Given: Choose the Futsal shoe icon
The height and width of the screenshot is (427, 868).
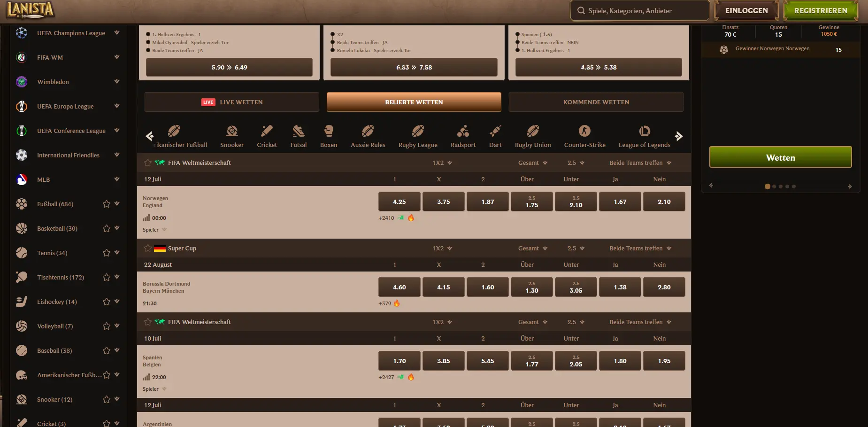Looking at the screenshot, I should 299,131.
